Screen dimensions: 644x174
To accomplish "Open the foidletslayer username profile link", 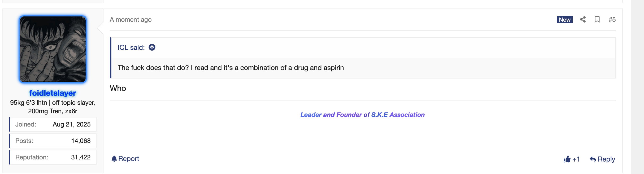I will [53, 93].
